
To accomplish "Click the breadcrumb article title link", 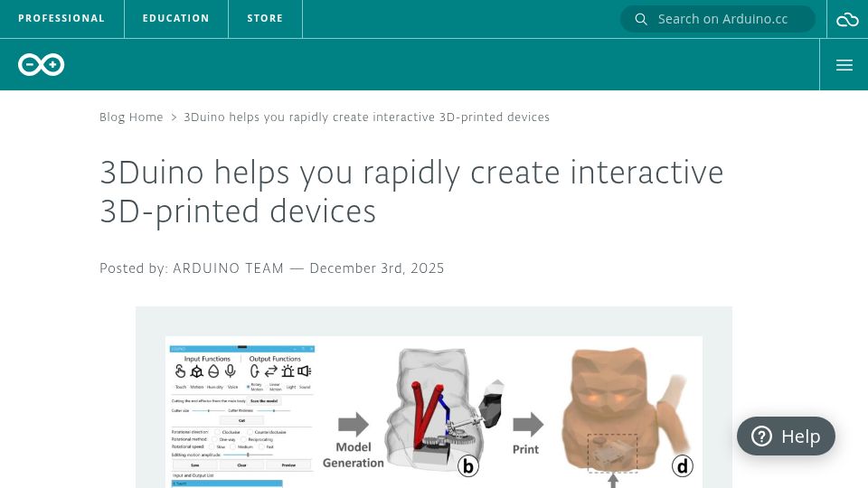I will pos(366,117).
